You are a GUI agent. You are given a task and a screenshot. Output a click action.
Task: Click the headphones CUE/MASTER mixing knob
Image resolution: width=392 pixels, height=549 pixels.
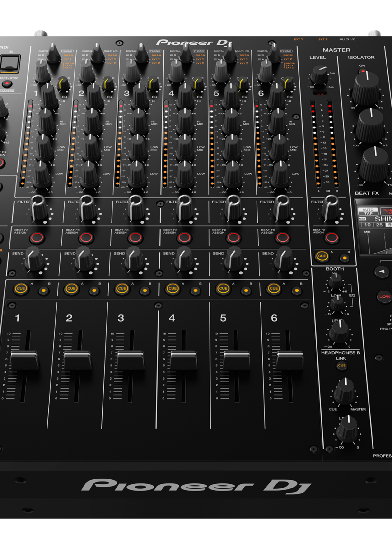point(345,391)
